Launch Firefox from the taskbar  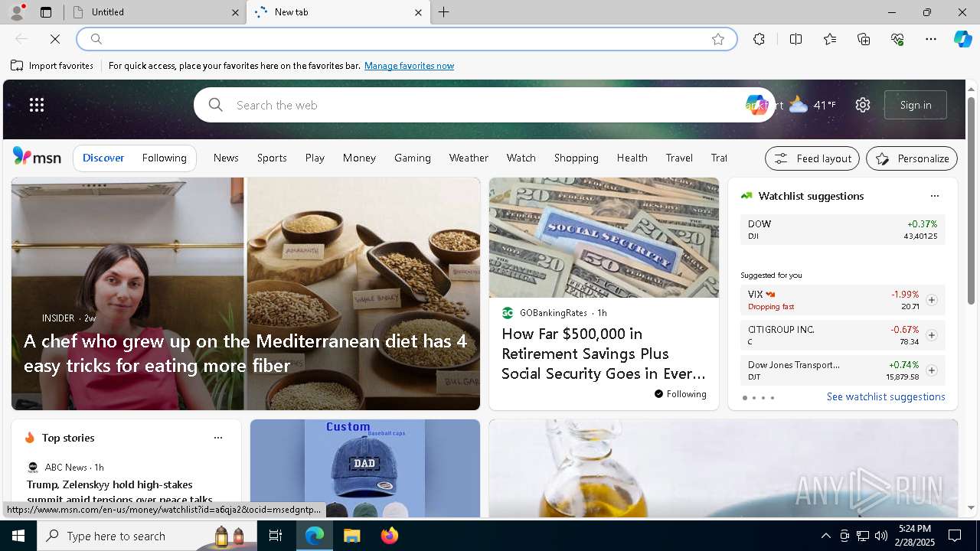[389, 536]
